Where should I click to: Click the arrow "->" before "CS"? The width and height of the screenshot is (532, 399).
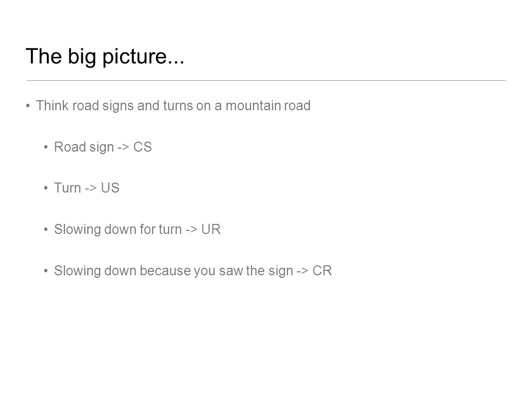point(123,148)
